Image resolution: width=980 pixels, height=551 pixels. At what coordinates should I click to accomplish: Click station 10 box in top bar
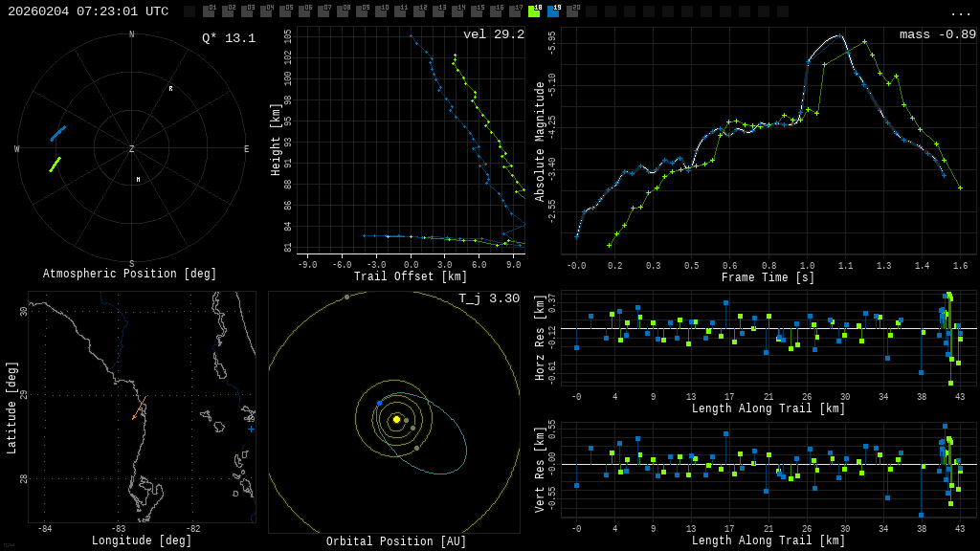pos(381,11)
